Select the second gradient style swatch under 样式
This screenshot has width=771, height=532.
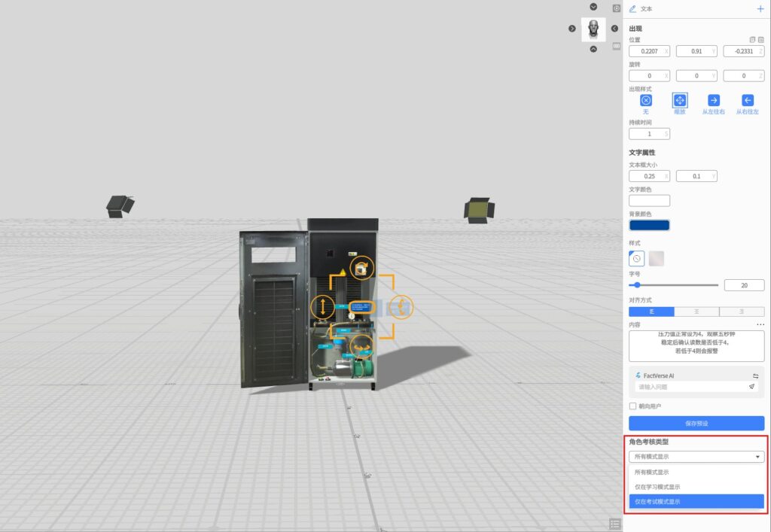pos(657,258)
